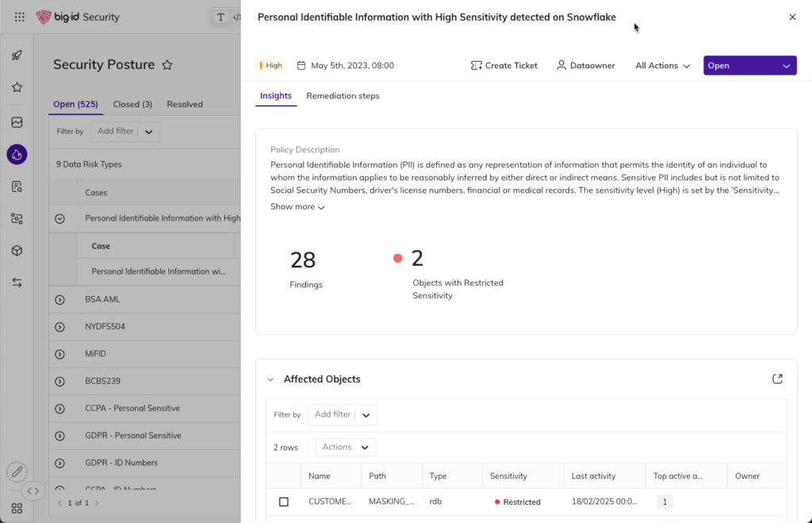The height and width of the screenshot is (523, 812).
Task: Click the Owner column header
Action: point(756,476)
